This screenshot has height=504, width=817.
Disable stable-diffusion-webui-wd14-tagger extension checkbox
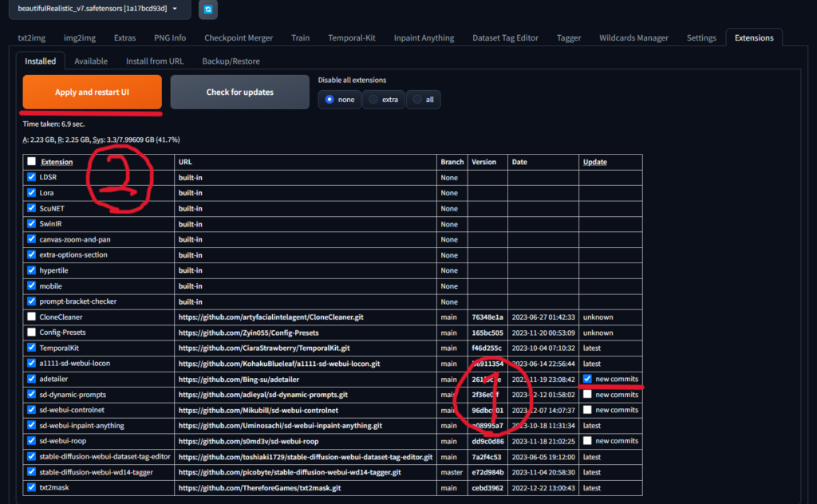click(x=32, y=472)
